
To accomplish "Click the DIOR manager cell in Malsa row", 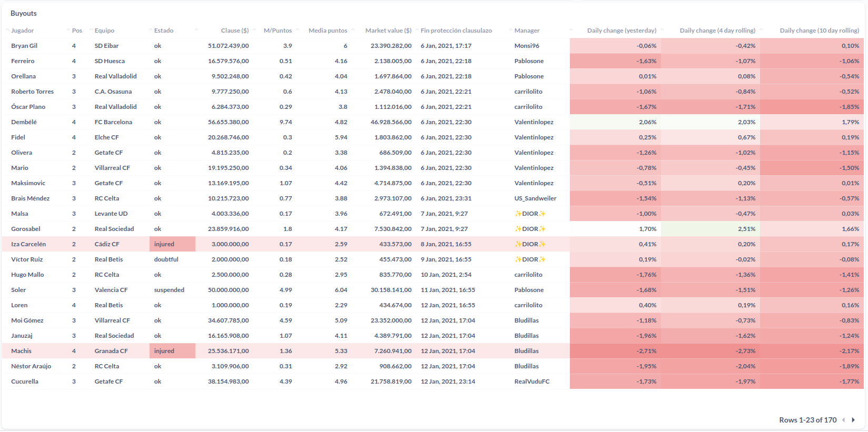I will pyautogui.click(x=530, y=214).
